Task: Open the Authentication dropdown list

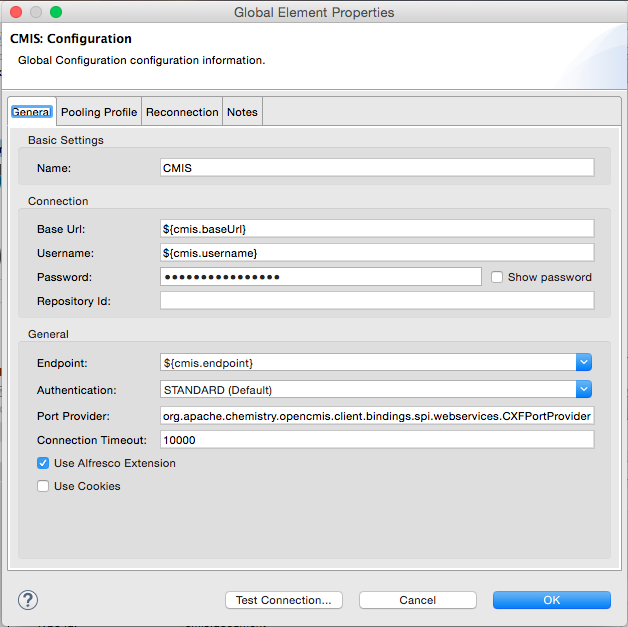Action: [x=584, y=389]
